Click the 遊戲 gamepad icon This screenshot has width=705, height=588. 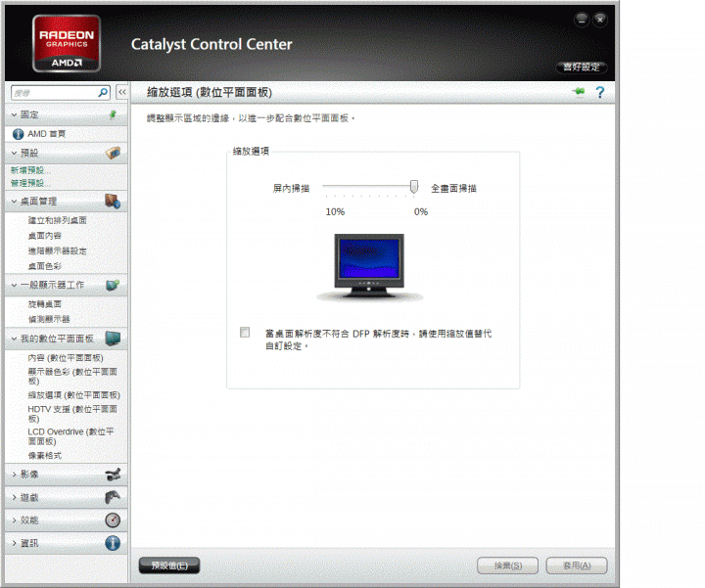pyautogui.click(x=113, y=497)
